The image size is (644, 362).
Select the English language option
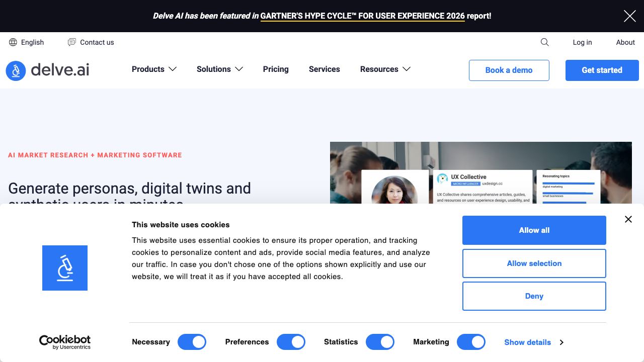(x=33, y=42)
